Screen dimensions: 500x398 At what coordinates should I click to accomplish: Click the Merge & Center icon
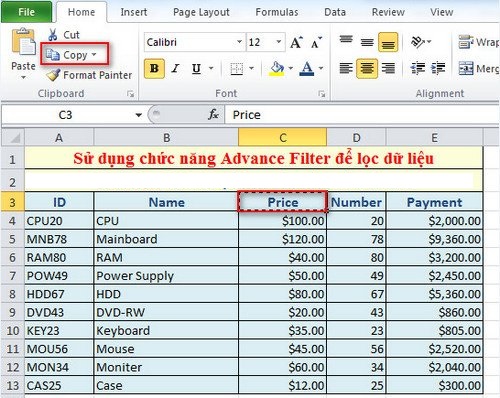(x=466, y=68)
